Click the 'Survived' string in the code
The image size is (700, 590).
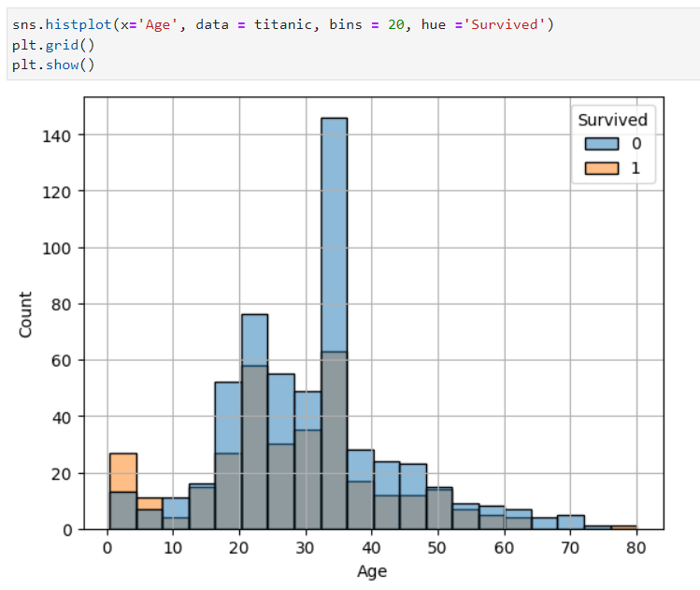click(505, 24)
